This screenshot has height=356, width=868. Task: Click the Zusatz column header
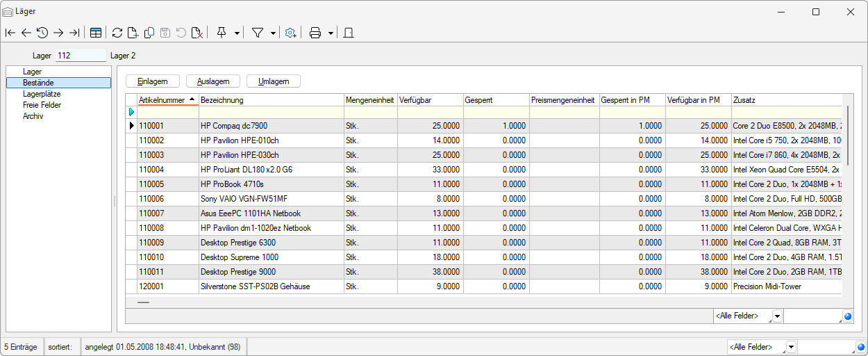pyautogui.click(x=786, y=100)
